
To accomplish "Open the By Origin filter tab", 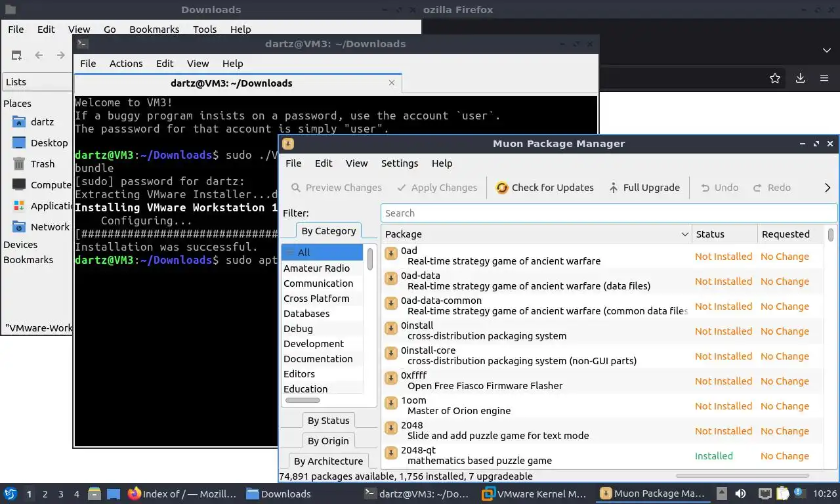I will 328,441.
